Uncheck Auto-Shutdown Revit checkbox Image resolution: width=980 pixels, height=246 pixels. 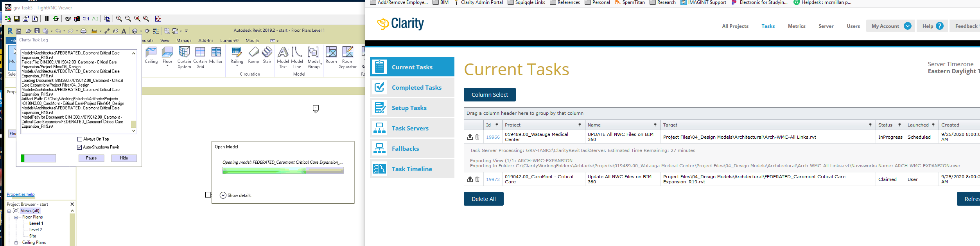pyautogui.click(x=80, y=147)
